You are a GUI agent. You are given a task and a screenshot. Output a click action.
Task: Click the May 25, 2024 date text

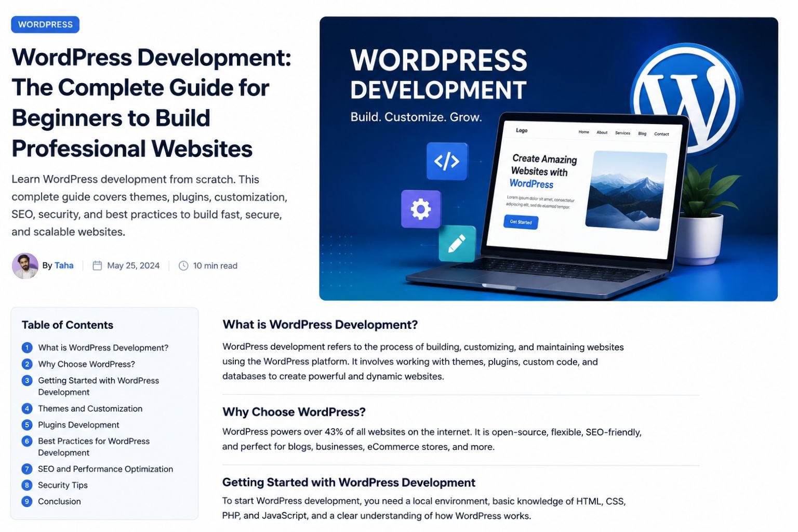pyautogui.click(x=133, y=265)
